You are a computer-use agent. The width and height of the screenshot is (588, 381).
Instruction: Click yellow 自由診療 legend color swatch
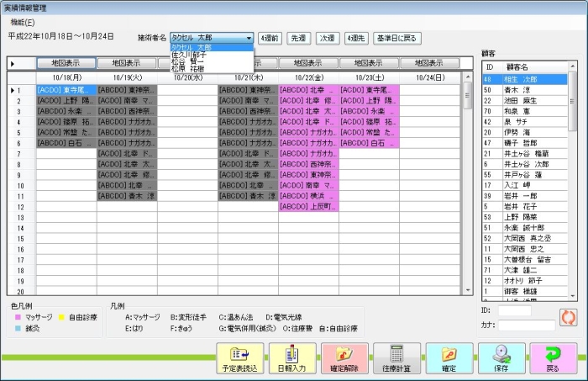[x=61, y=318]
